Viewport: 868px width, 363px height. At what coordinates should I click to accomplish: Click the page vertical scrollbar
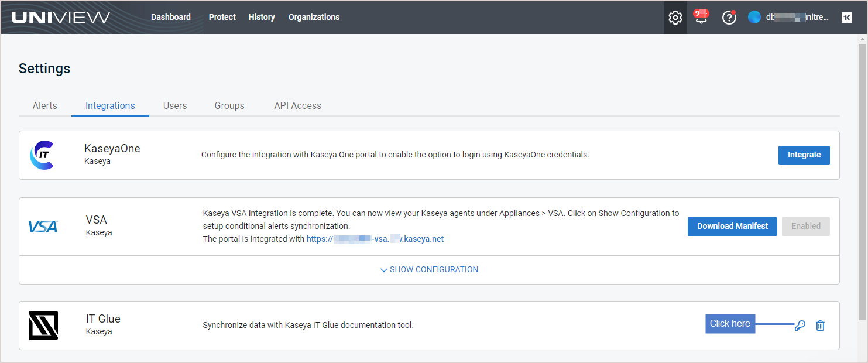862,181
